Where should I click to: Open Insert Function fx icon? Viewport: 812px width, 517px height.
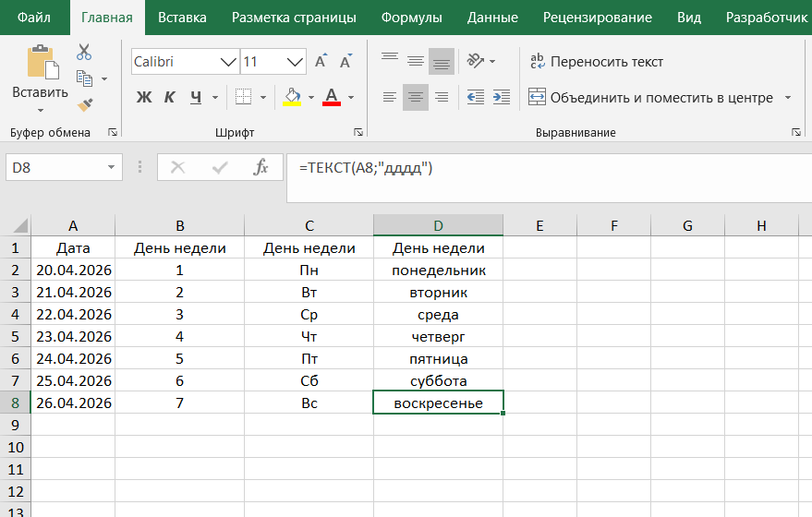tap(261, 167)
